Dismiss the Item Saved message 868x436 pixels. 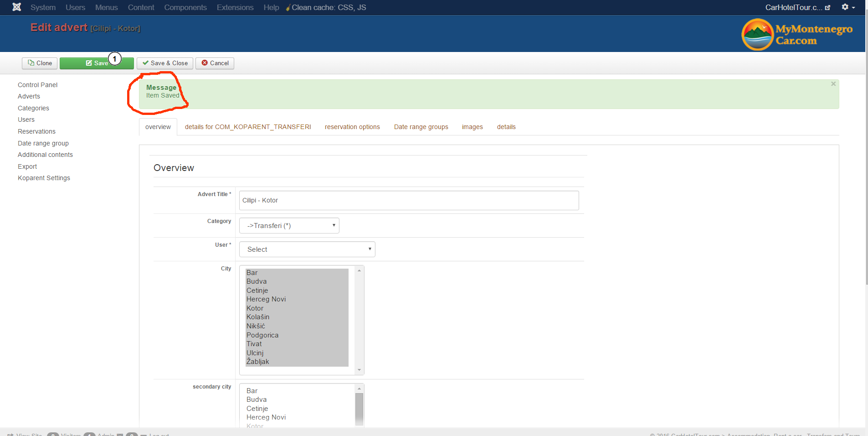click(x=833, y=84)
